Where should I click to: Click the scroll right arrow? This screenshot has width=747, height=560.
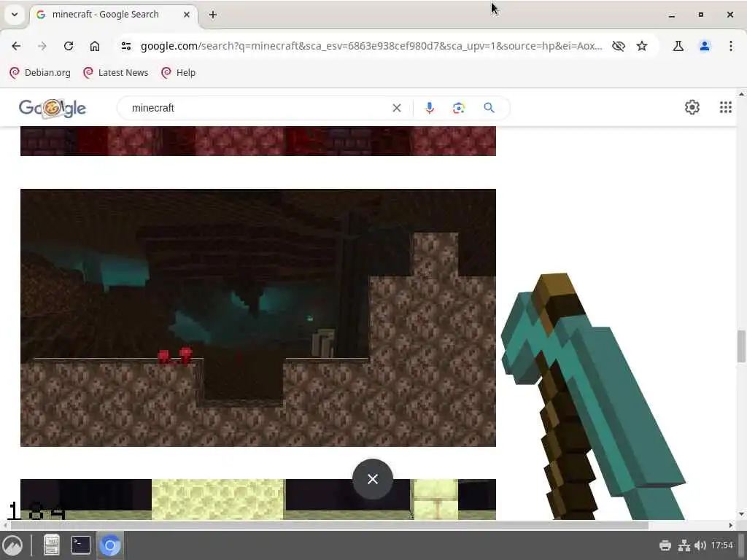[731, 525]
